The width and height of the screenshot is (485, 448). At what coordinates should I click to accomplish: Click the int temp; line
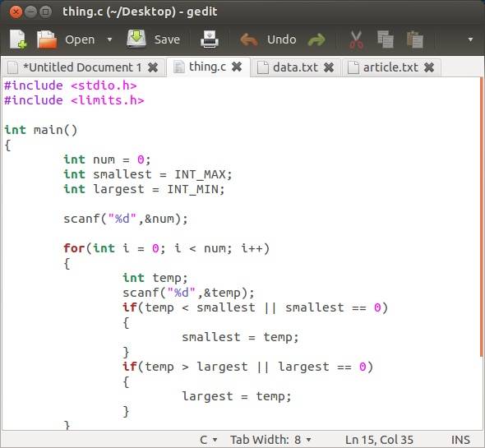point(155,278)
